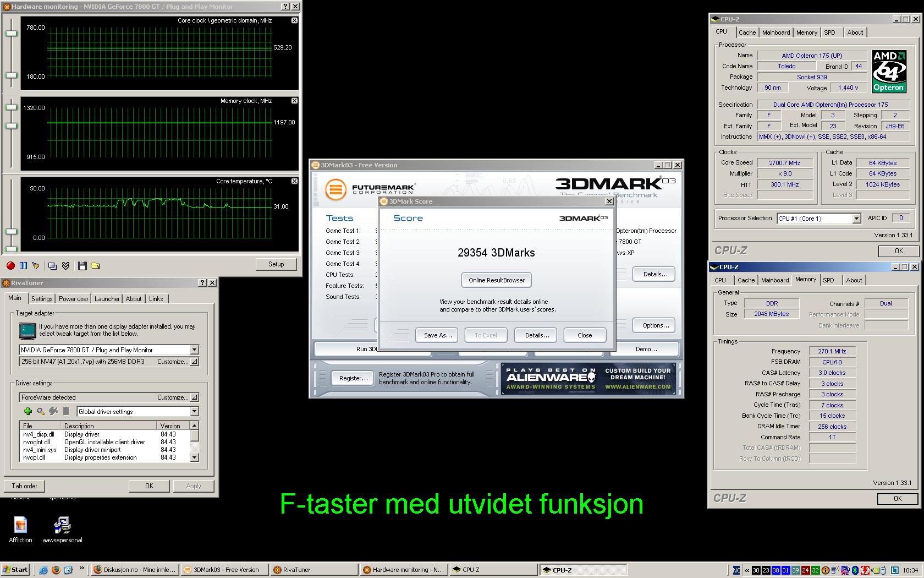Open the Links tab in RivaTuner
The height and width of the screenshot is (578, 924).
pyautogui.click(x=156, y=299)
